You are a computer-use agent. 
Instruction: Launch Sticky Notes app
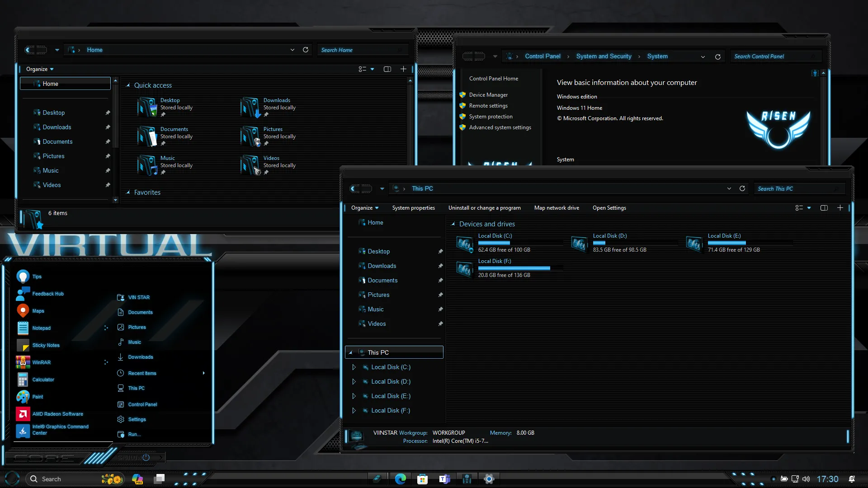coord(23,345)
